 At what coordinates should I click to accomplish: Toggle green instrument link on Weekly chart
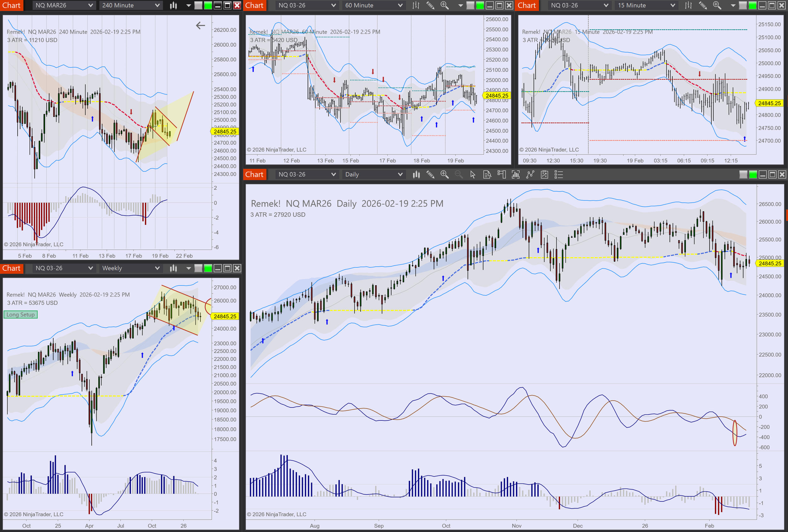pos(208,268)
